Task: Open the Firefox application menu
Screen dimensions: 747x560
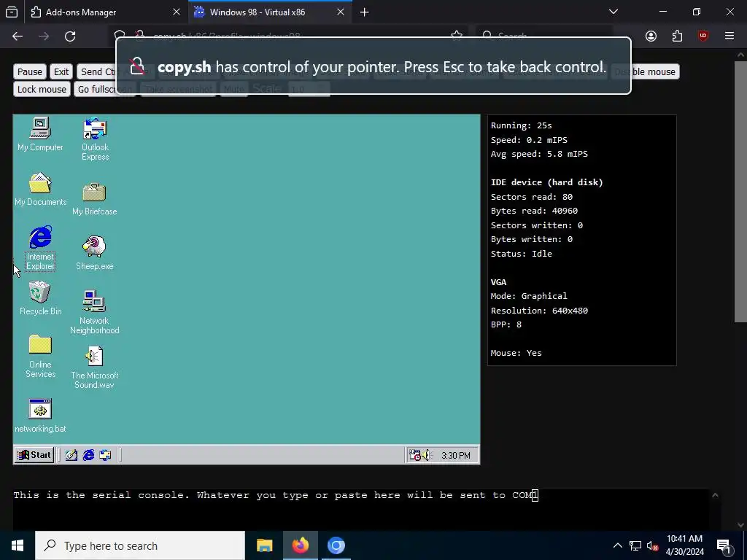Action: click(x=729, y=36)
